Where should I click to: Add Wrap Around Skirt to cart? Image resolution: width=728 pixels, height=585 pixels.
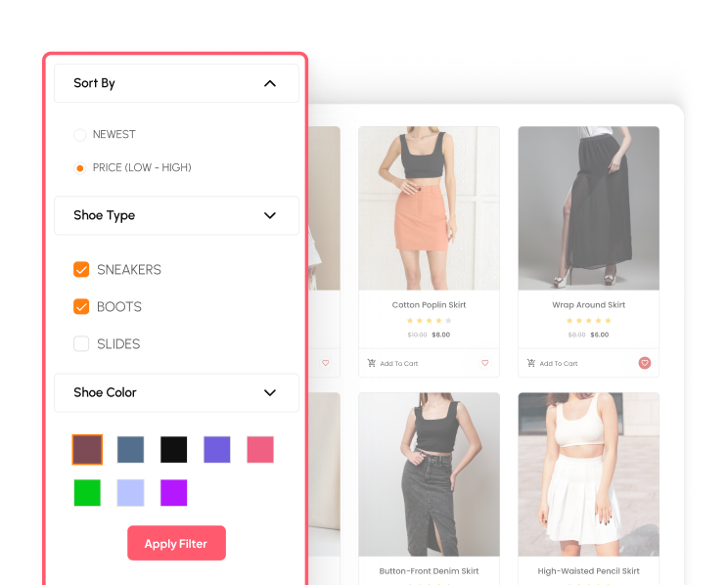pos(553,363)
